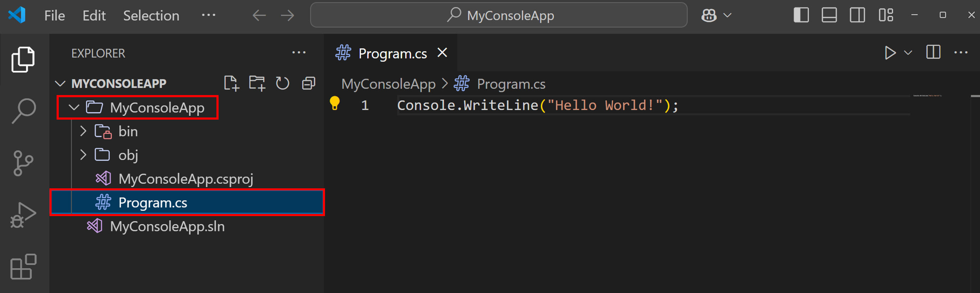Show code actions via the lightbulb
This screenshot has width=980, height=293.
tap(334, 103)
